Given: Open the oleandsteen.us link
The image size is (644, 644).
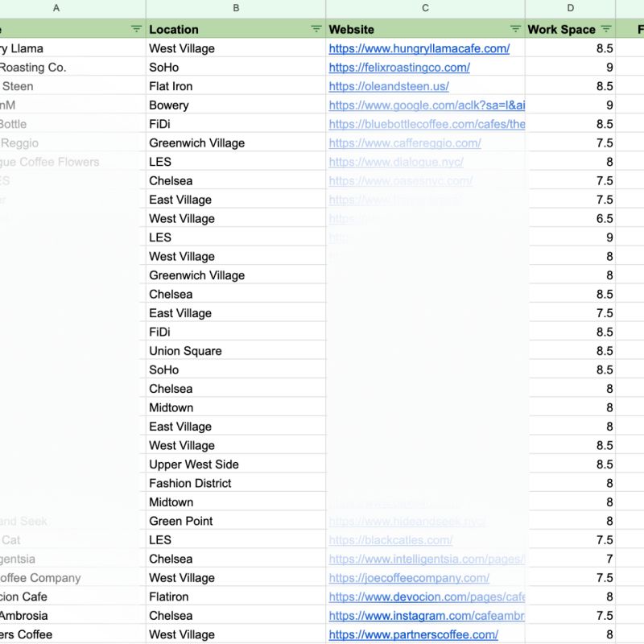Looking at the screenshot, I should tap(389, 86).
